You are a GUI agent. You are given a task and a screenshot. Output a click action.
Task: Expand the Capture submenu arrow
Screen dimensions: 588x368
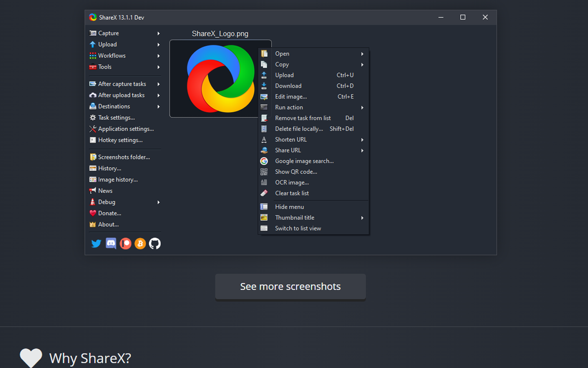tap(158, 33)
